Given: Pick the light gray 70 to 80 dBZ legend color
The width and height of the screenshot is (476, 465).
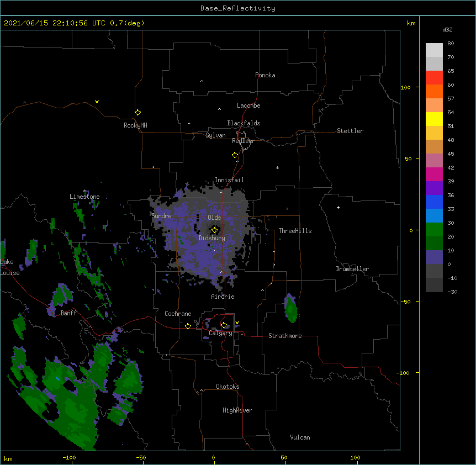Looking at the screenshot, I should pyautogui.click(x=434, y=50).
